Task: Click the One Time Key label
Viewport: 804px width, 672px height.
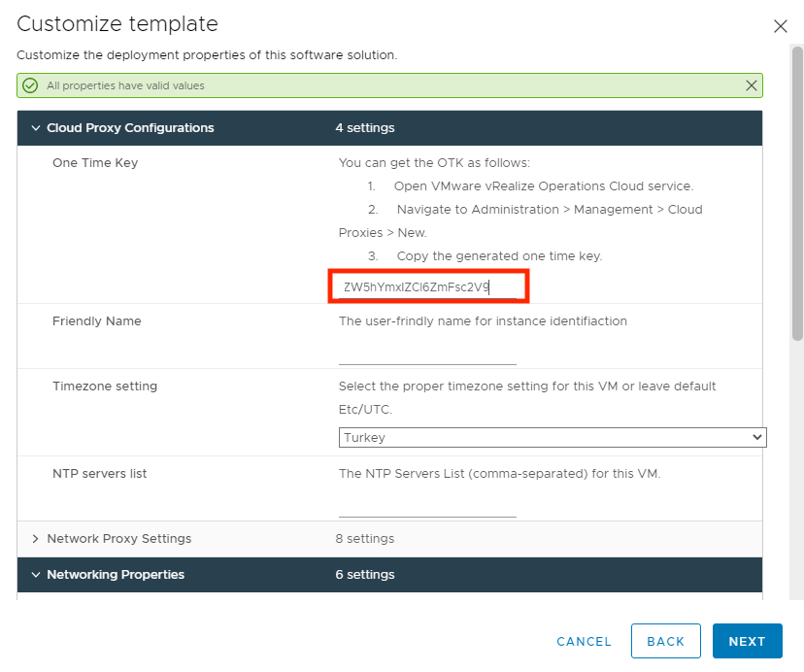Action: tap(95, 162)
